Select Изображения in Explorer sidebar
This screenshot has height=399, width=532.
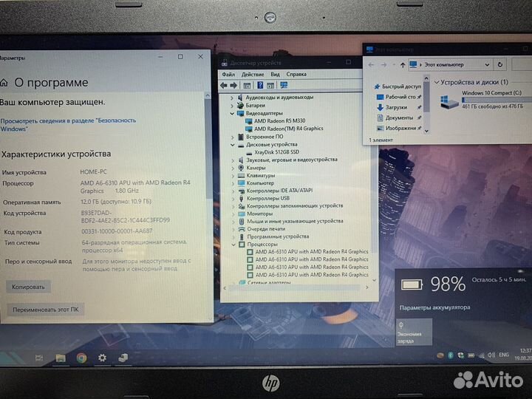(400, 129)
